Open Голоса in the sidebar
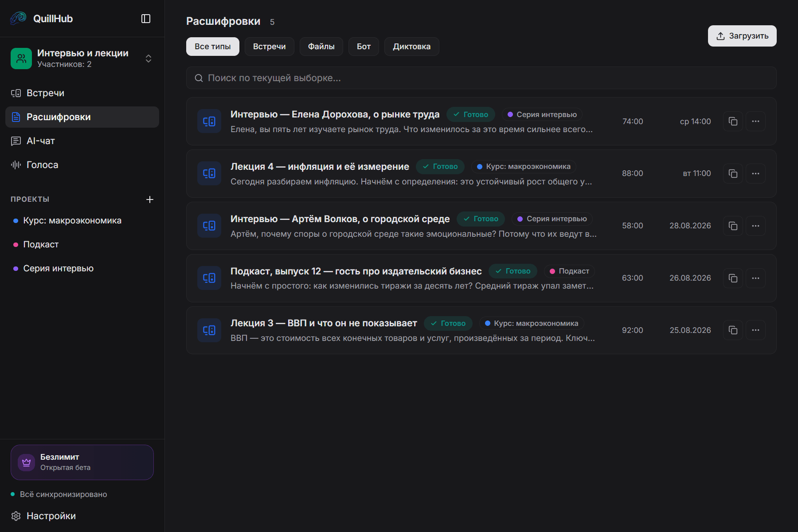798x532 pixels. 82,165
